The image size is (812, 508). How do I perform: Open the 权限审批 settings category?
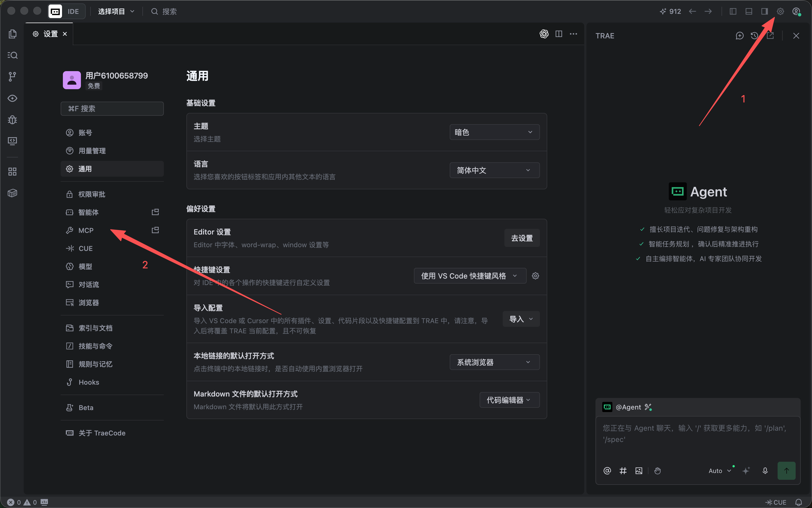coord(112,194)
